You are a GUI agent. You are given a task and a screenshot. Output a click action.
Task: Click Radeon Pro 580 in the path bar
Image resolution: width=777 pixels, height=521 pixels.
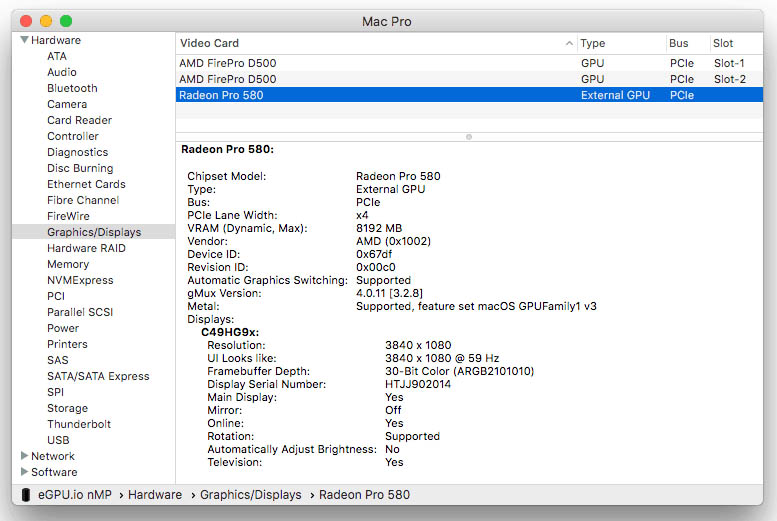click(364, 495)
